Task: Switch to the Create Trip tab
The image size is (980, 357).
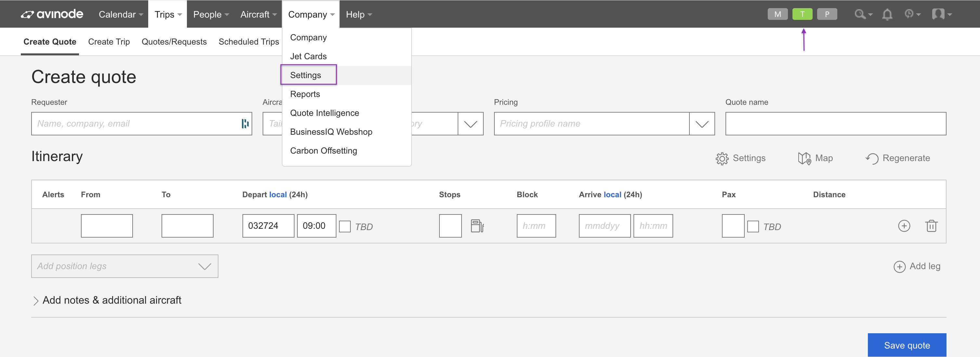Action: pos(109,42)
